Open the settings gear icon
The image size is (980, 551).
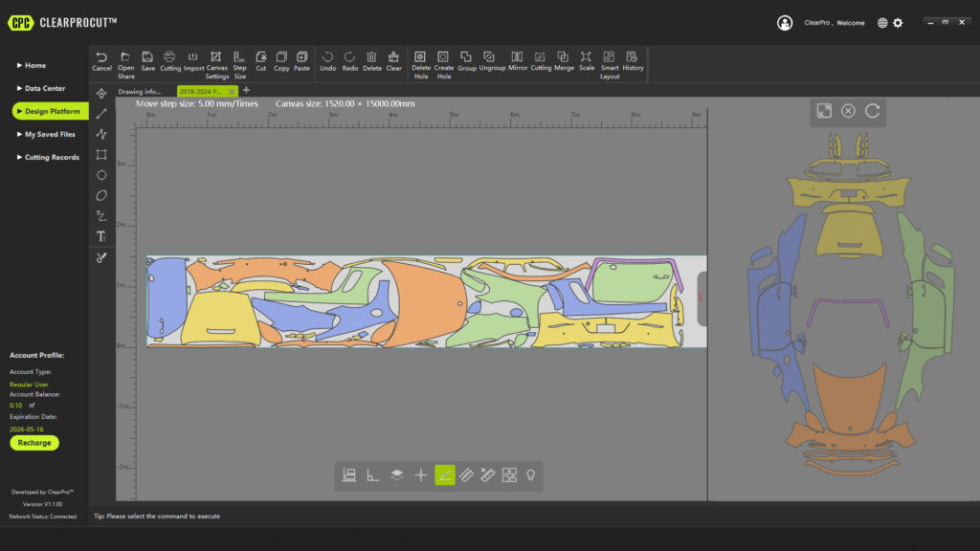(898, 23)
